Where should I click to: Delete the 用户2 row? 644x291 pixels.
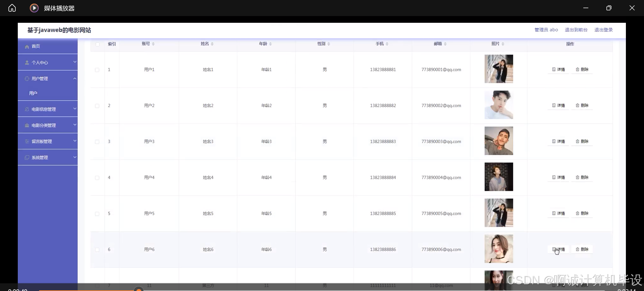[x=582, y=105]
